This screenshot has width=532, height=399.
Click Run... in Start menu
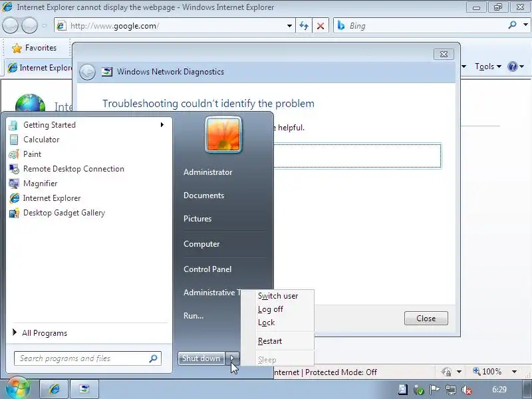tap(194, 315)
